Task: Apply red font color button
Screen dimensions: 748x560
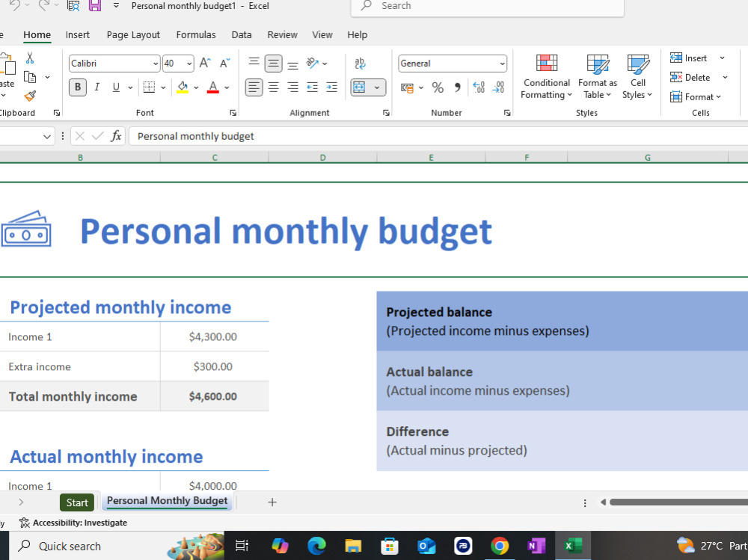Action: point(212,87)
